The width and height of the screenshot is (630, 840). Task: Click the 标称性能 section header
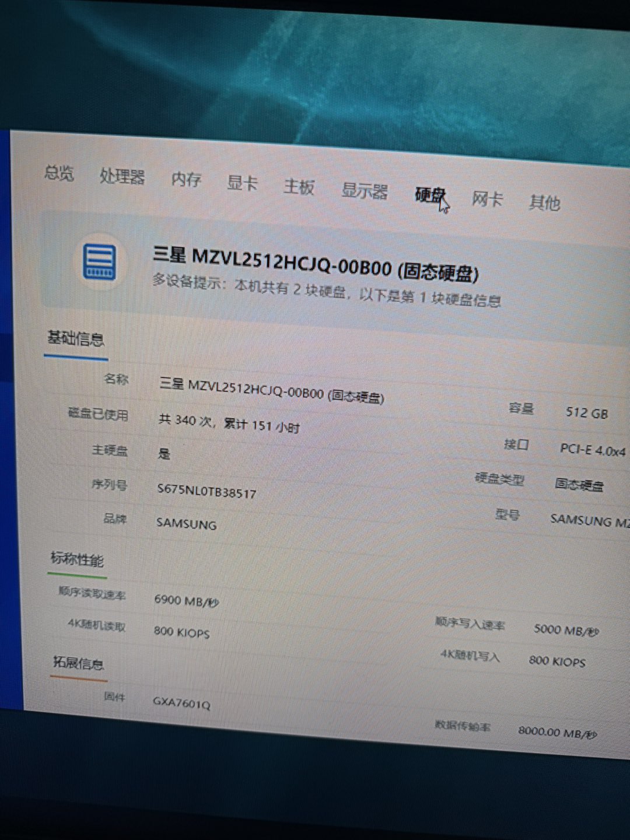77,559
